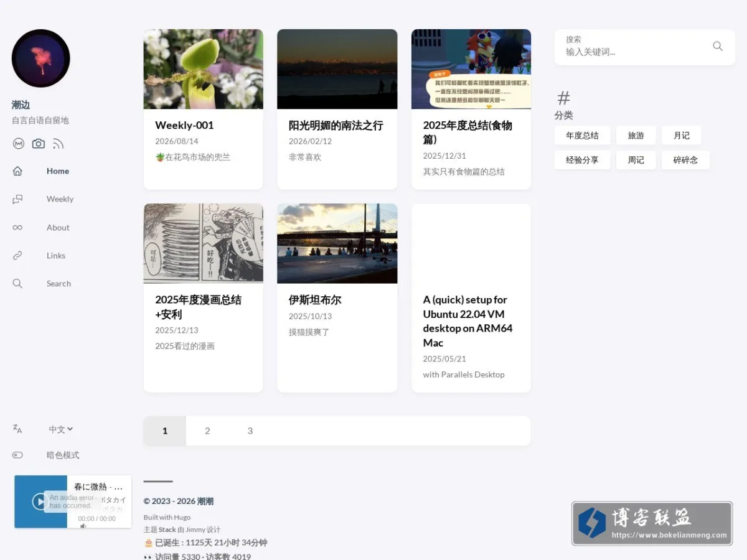Image resolution: width=747 pixels, height=560 pixels.
Task: Select the 碎碎念 category tag
Action: 685,160
